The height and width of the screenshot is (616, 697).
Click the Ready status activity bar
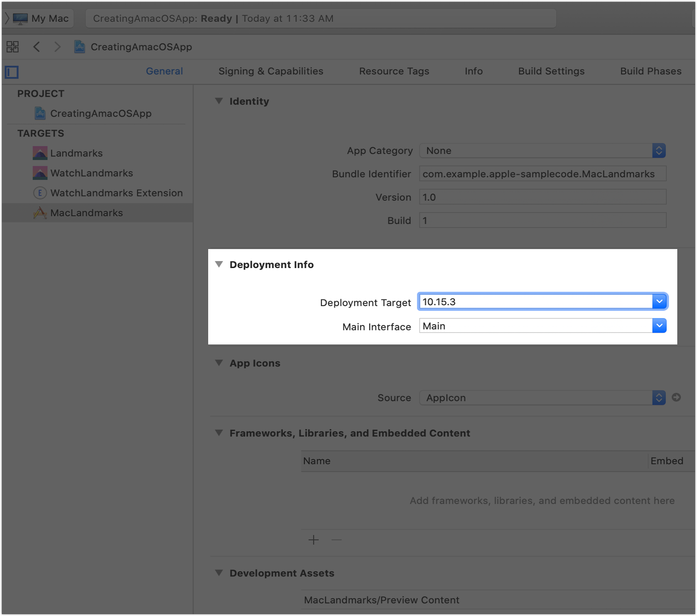(321, 19)
